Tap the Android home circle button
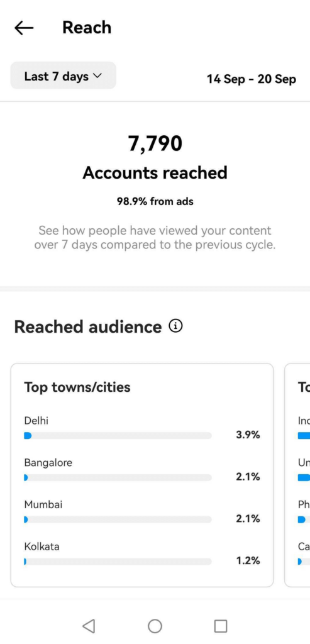 (155, 626)
